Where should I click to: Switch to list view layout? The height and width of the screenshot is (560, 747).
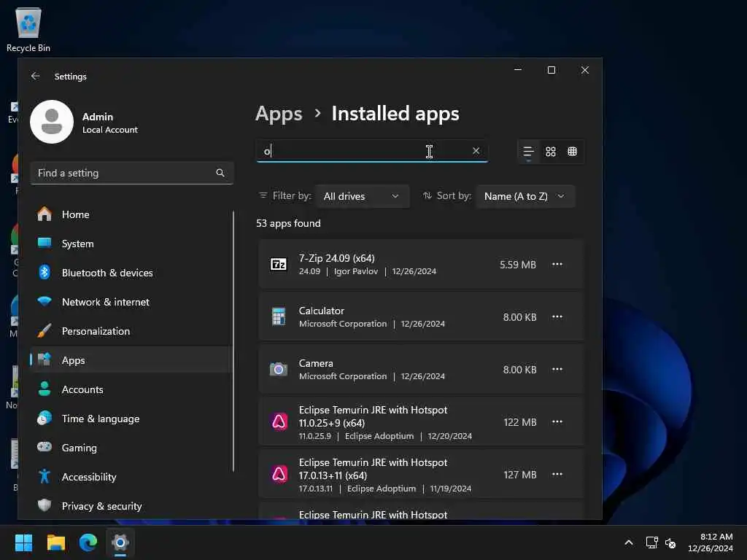coord(528,152)
